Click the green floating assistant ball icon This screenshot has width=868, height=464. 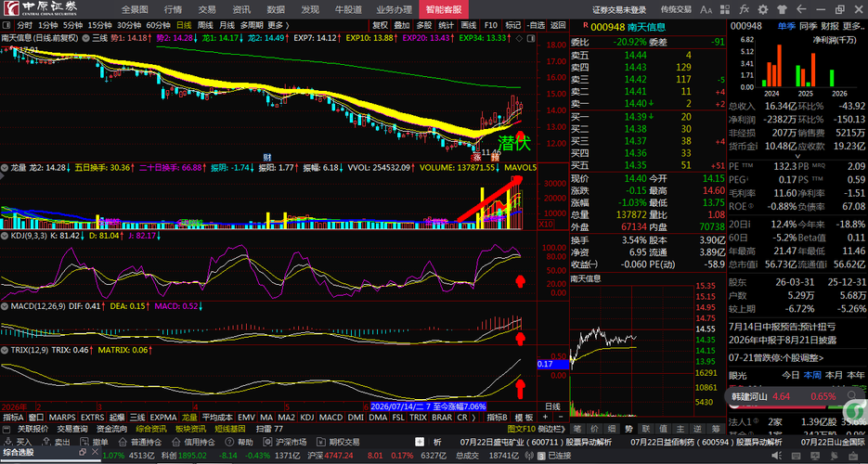tap(856, 409)
